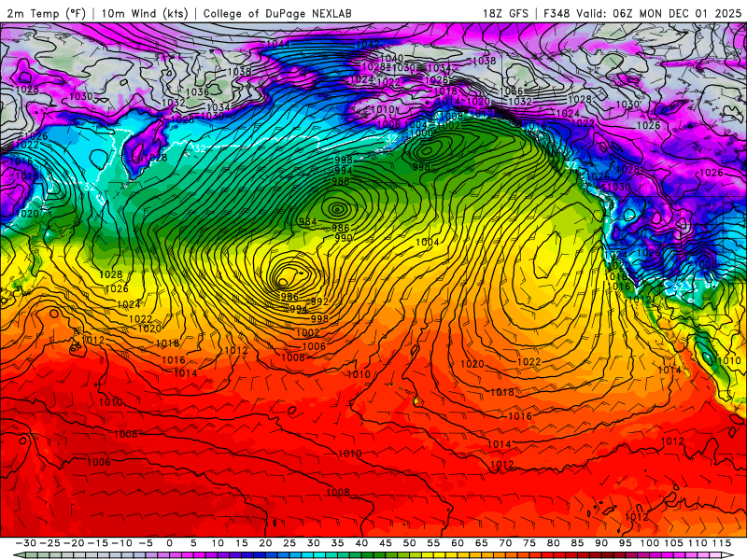The width and height of the screenshot is (747, 560).
Task: Click the 90 tick on temperature scale
Action: coord(601,543)
